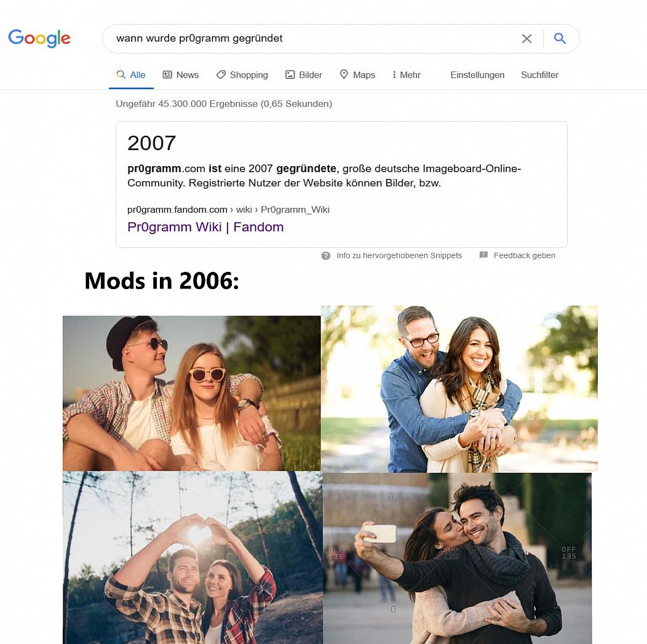
Task: Select the couple with sunglasses photo
Action: click(191, 393)
